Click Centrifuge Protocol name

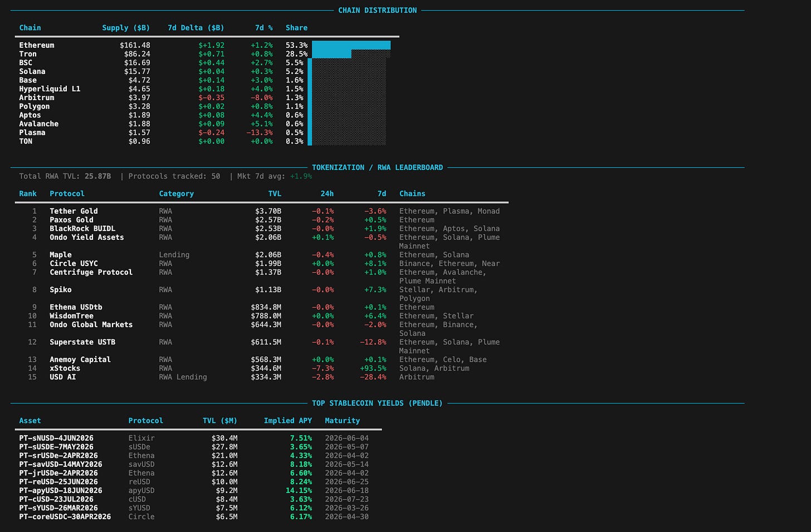point(91,272)
